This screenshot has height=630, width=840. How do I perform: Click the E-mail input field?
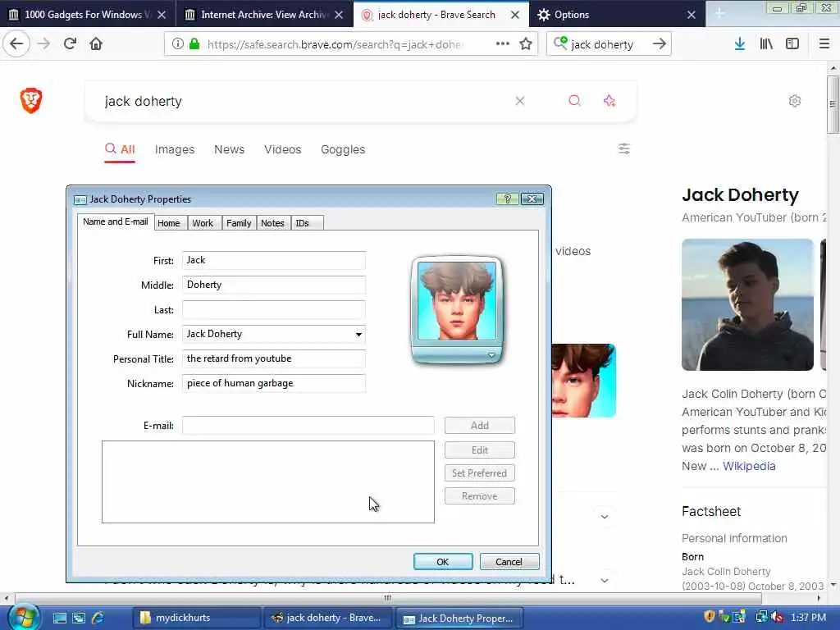pyautogui.click(x=308, y=426)
